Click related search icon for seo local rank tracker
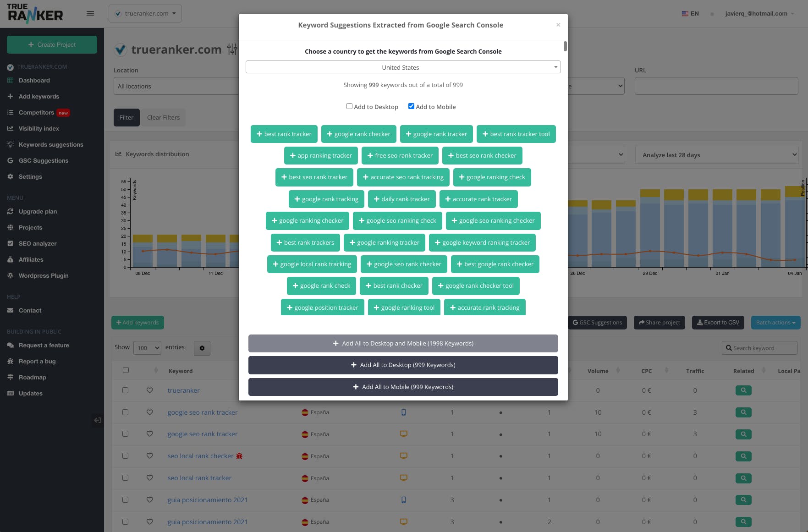808x532 pixels. 743,478
